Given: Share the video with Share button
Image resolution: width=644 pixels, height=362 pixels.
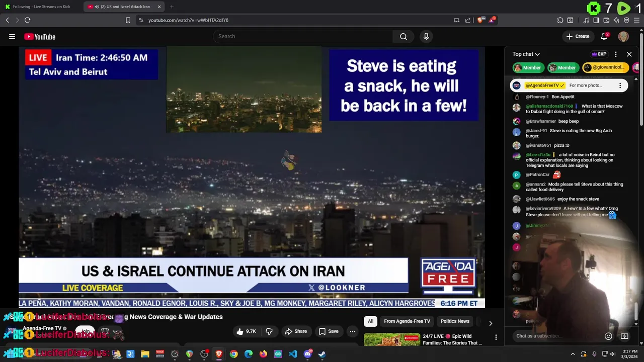Looking at the screenshot, I should pos(296,331).
